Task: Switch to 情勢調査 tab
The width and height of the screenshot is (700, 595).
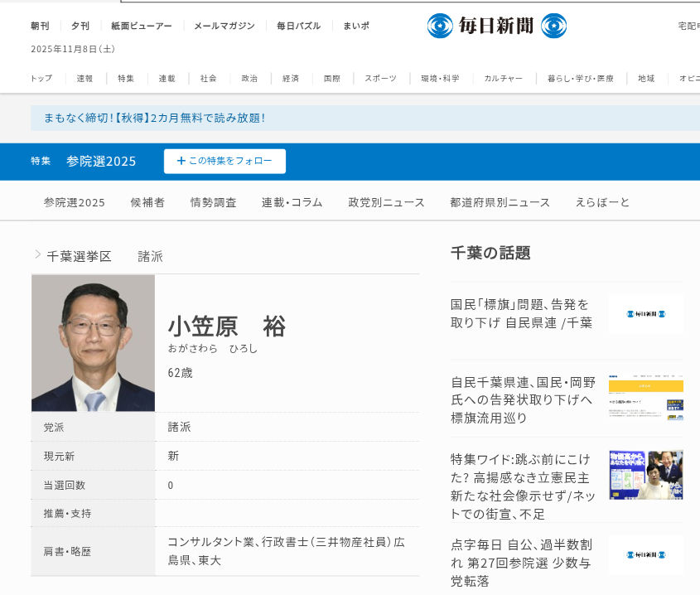Action: click(213, 202)
